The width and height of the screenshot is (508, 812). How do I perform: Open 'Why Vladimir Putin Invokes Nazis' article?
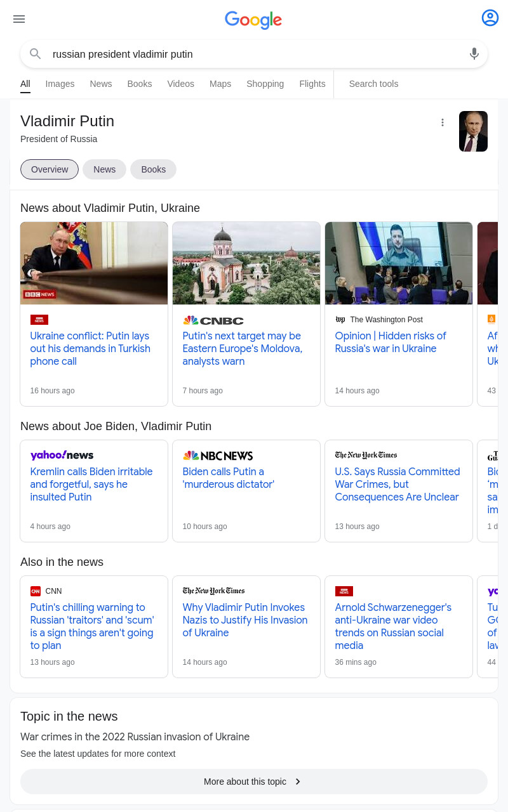[x=245, y=620]
